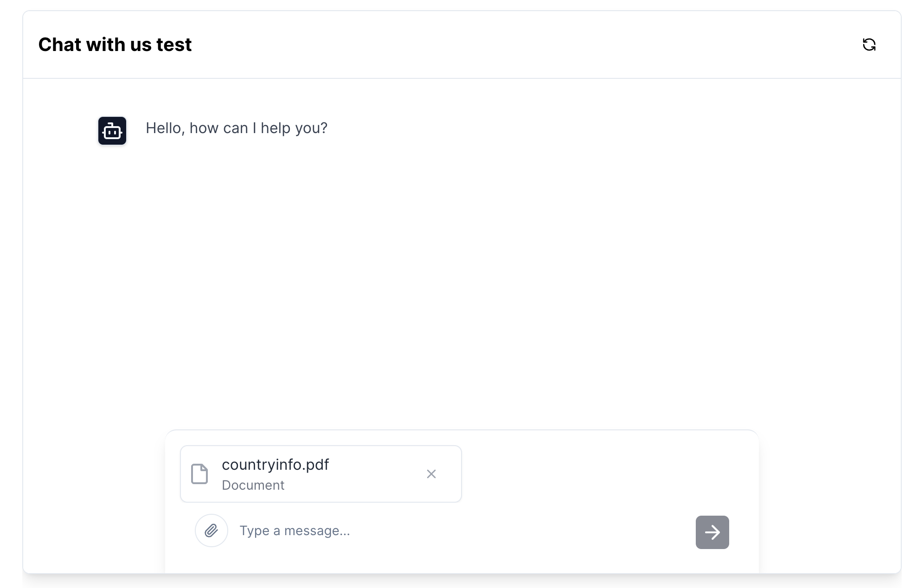Click the 'Hello, how can I help you?' message
This screenshot has height=588, width=924.
[x=237, y=128]
